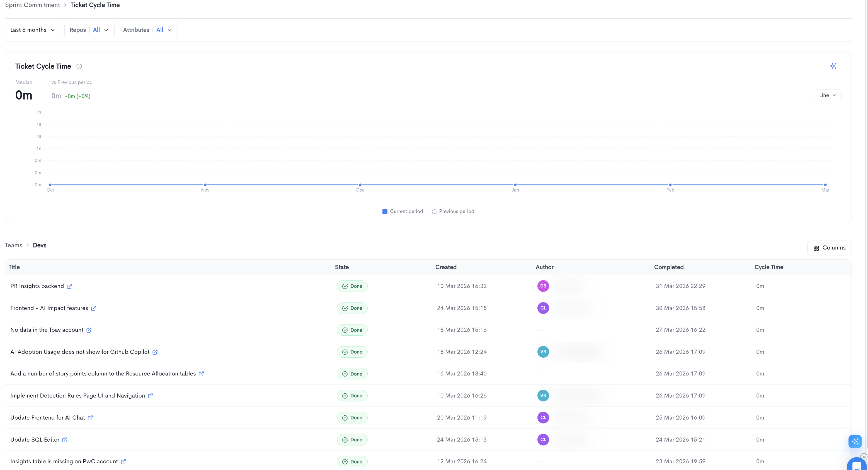Click the DB author avatar
Screen dimensions: 868x470
pos(543,286)
